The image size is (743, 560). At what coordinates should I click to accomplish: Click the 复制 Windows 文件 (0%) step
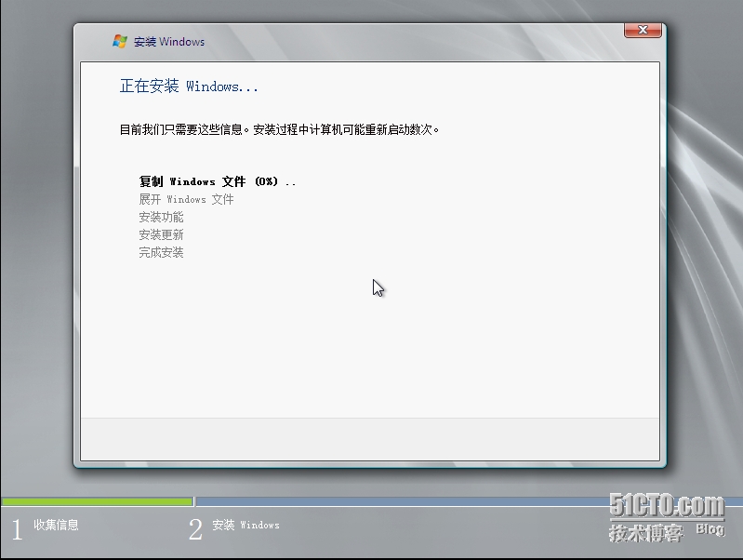217,181
